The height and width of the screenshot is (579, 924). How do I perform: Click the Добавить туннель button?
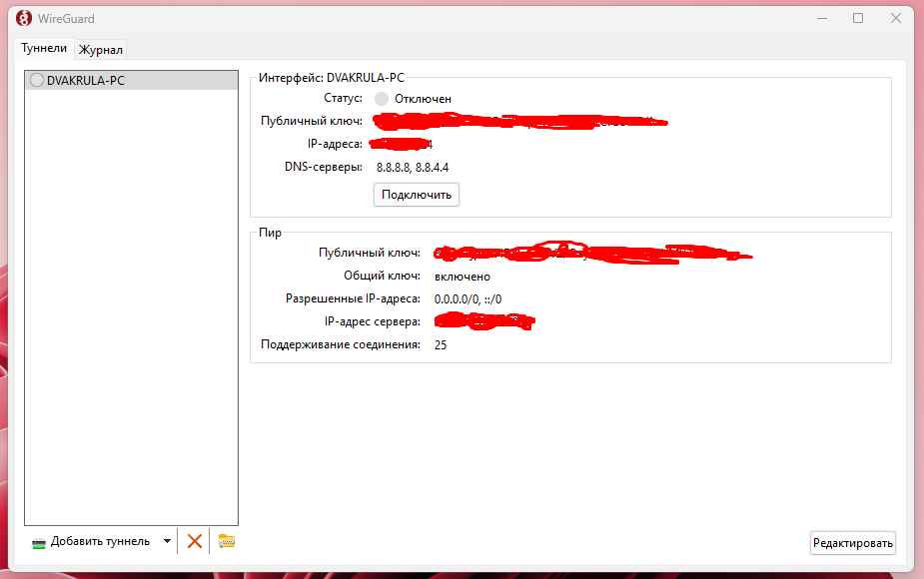91,541
